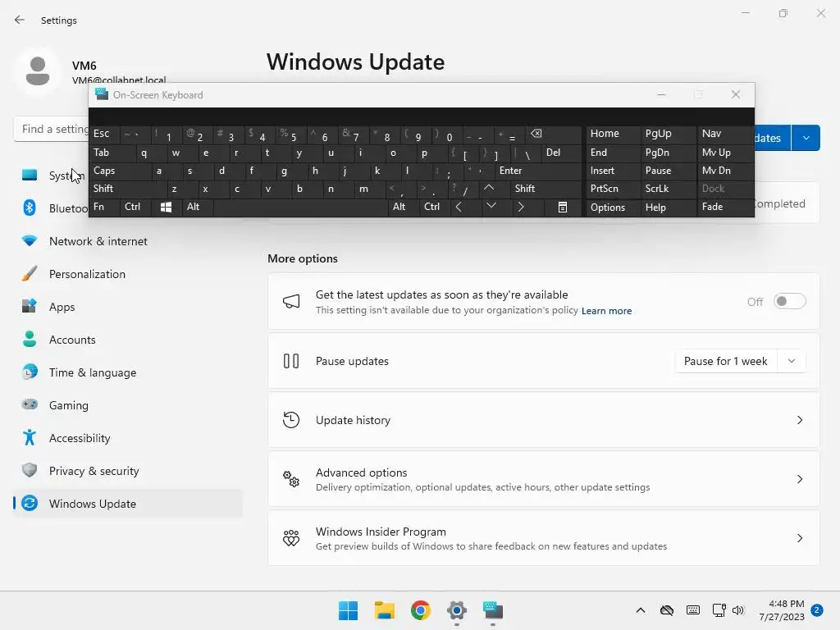
Task: Click the Bluetooth icon in sidebar
Action: pos(30,208)
